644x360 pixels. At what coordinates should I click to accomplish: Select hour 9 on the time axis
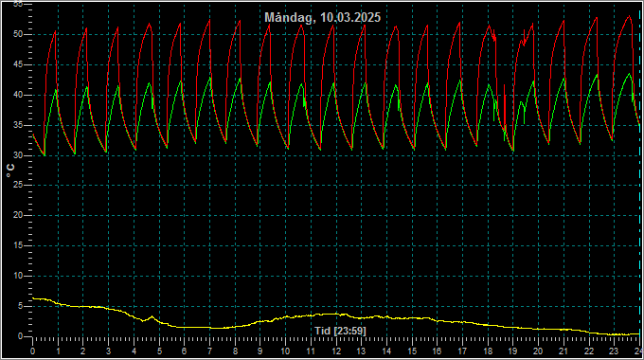pyautogui.click(x=260, y=351)
